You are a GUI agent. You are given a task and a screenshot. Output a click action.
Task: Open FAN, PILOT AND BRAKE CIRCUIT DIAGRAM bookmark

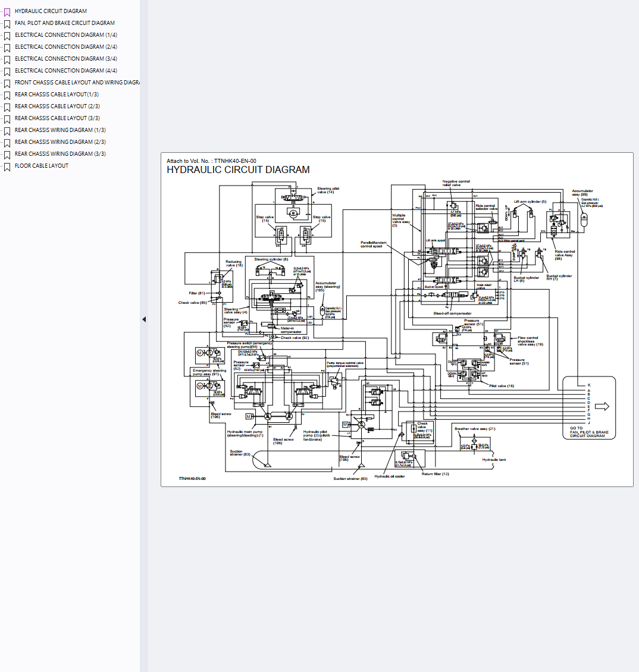click(65, 23)
